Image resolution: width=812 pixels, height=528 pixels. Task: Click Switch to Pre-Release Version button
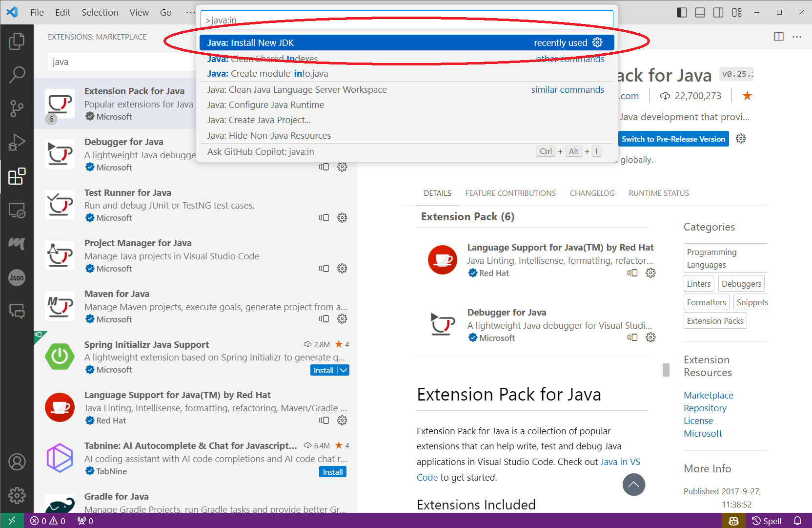click(x=673, y=139)
